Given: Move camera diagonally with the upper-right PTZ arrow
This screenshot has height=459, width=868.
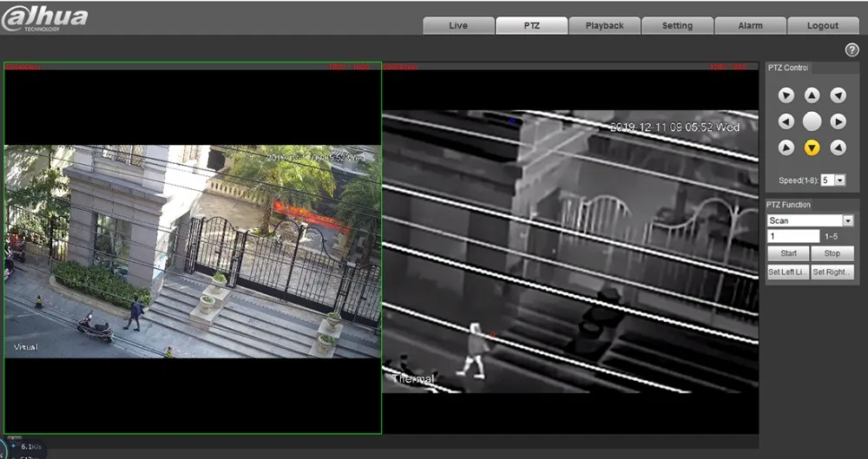Looking at the screenshot, I should click(838, 95).
